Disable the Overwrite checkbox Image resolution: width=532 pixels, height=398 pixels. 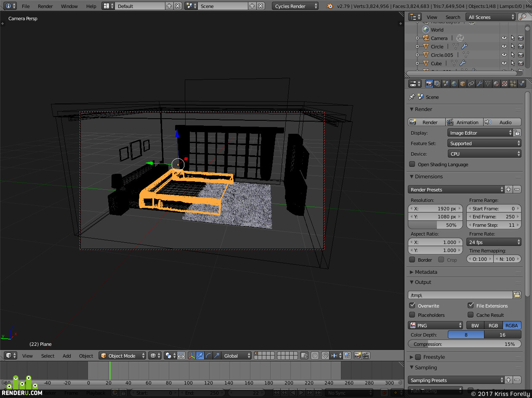(412, 305)
